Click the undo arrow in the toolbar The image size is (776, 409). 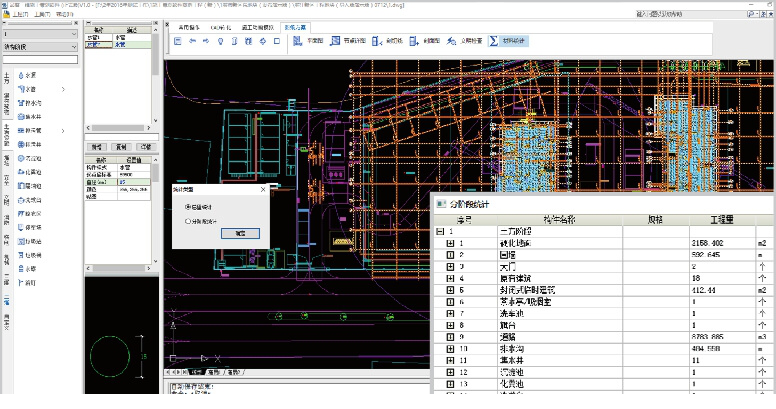tap(193, 41)
